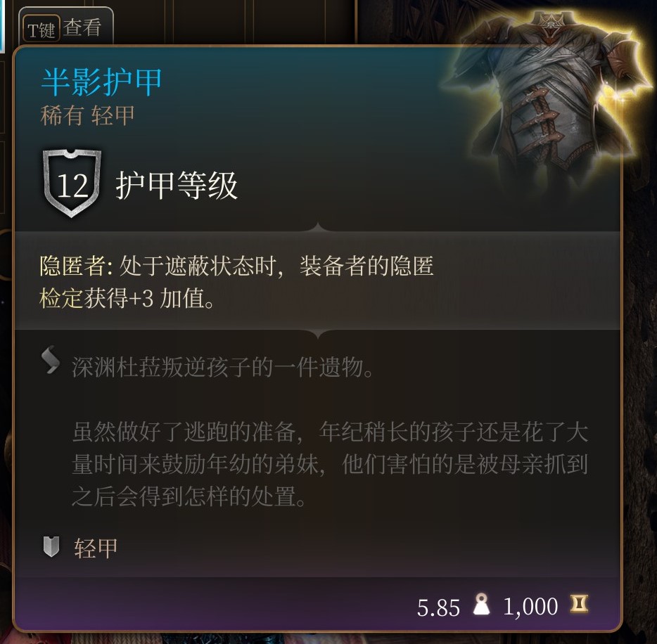Viewport: 657px width, 644px height.
Task: Click the gold coin icon next to 1,000
Action: [579, 604]
